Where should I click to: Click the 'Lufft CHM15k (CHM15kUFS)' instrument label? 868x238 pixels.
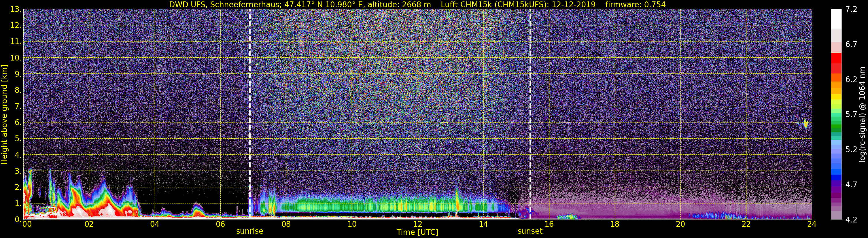click(x=495, y=4)
